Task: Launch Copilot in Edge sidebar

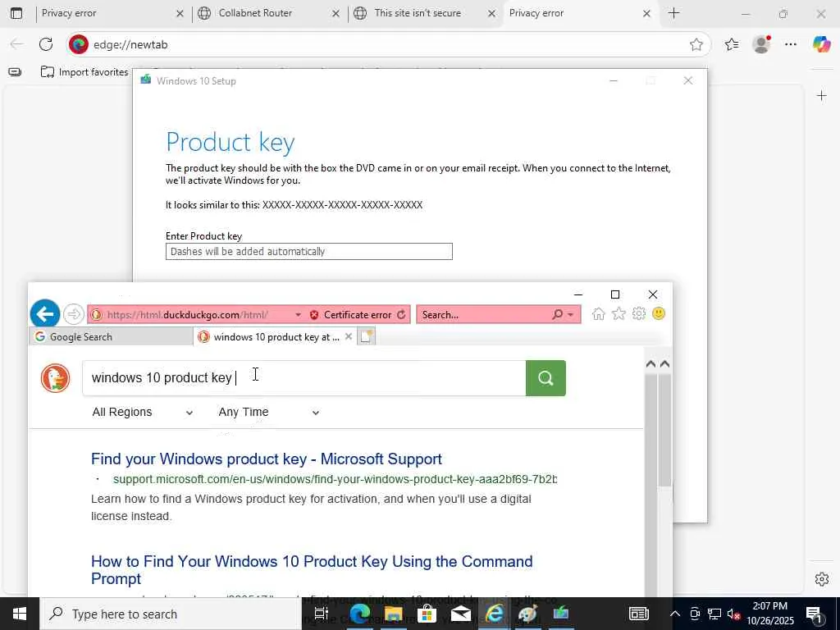Action: [820, 44]
